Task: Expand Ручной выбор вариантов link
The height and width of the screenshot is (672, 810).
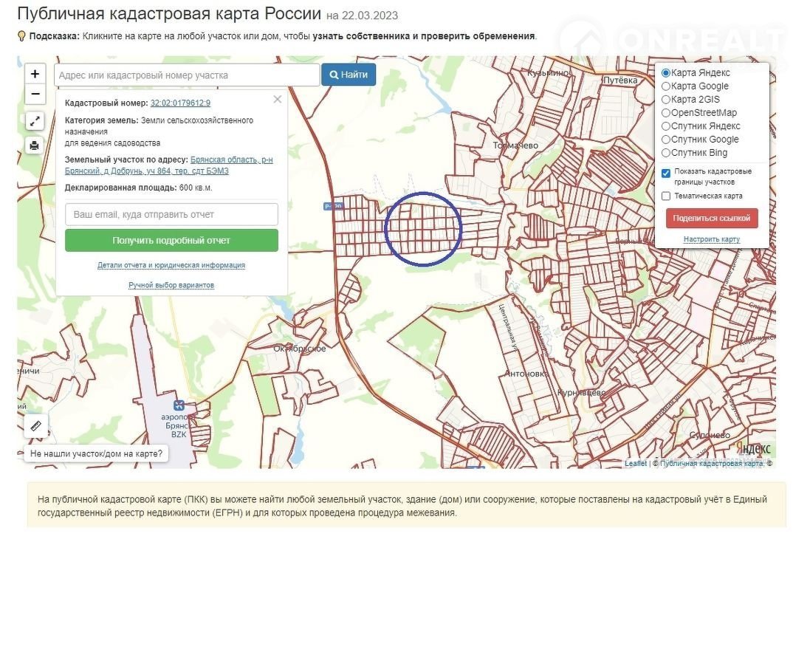Action: (171, 285)
